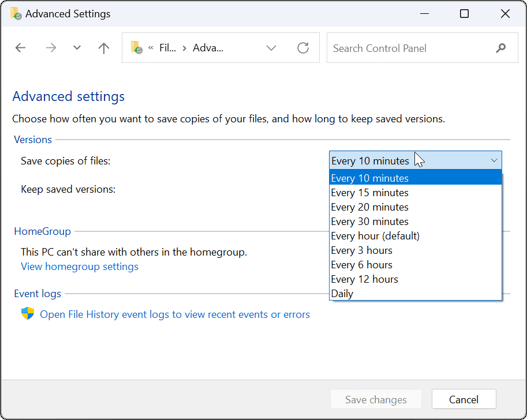The height and width of the screenshot is (420, 527).
Task: Select Every hour (default) from the list
Action: [x=375, y=235]
